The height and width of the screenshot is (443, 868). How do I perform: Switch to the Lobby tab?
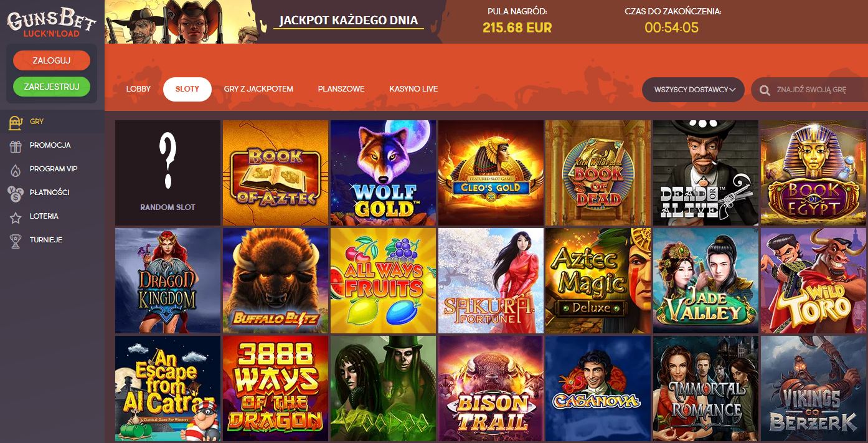click(138, 89)
